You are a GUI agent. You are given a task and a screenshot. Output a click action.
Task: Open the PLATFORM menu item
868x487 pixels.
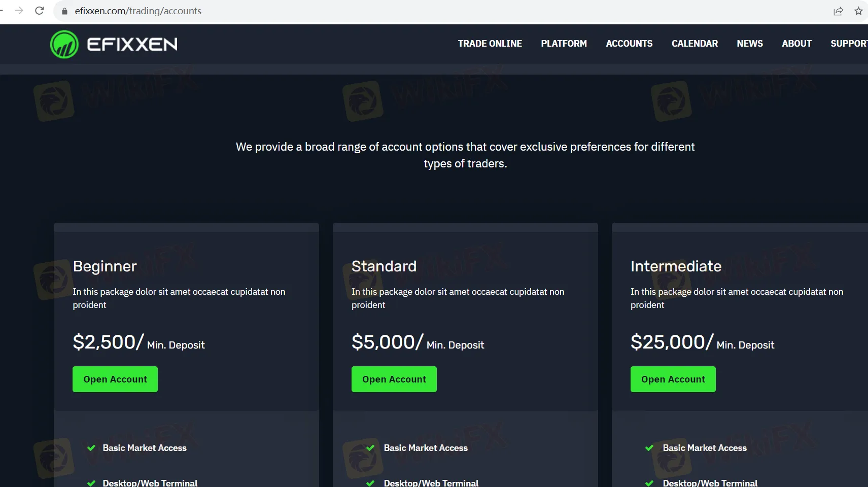564,44
